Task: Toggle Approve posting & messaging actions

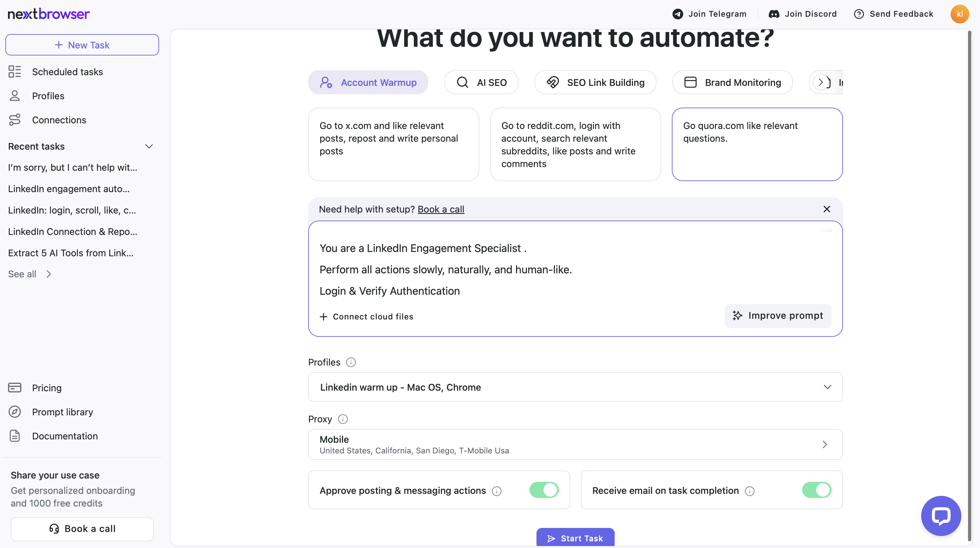Action: (543, 490)
